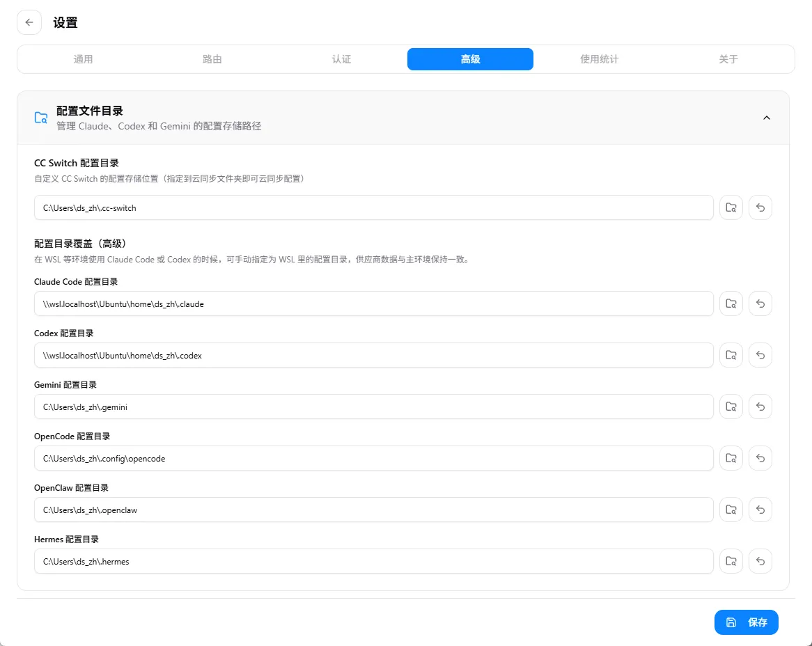Browse folder for OpenClaw 配置目录
The width and height of the screenshot is (812, 646).
731,510
